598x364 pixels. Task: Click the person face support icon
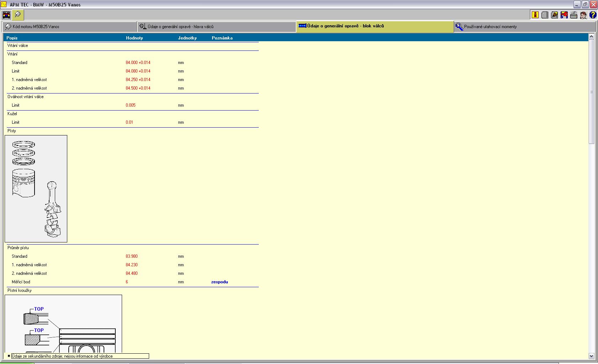click(583, 15)
